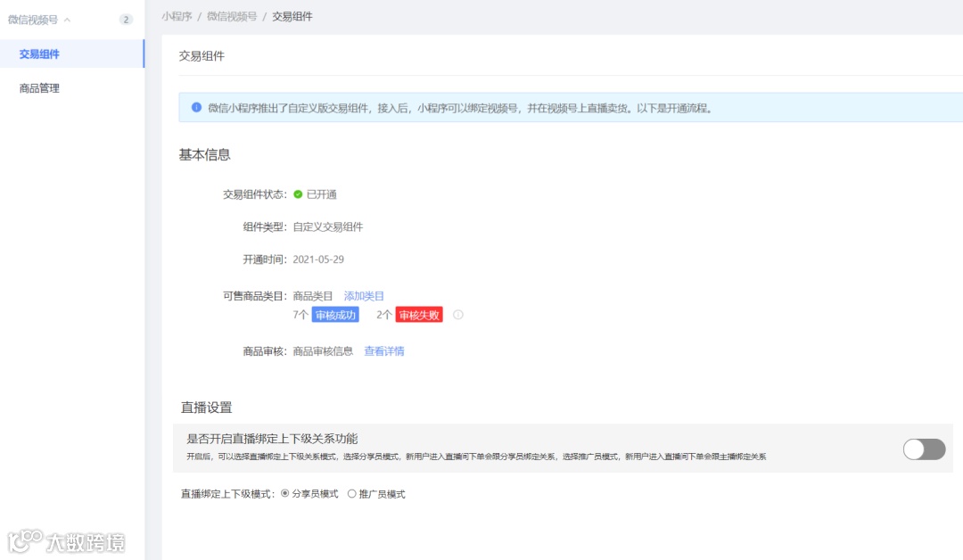Go to 小程序 in the breadcrumb
Image resolution: width=963 pixels, height=560 pixels.
[177, 17]
